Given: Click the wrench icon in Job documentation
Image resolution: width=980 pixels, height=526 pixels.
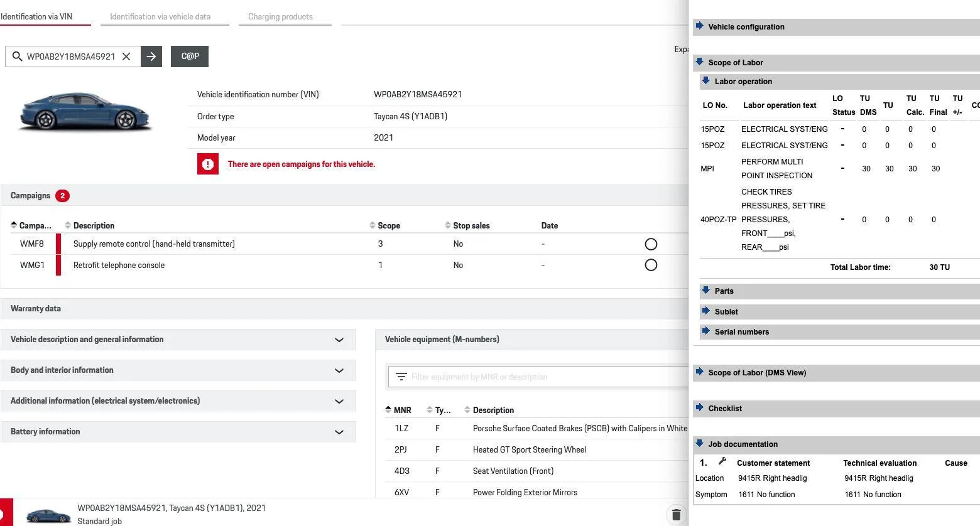Looking at the screenshot, I should 722,462.
